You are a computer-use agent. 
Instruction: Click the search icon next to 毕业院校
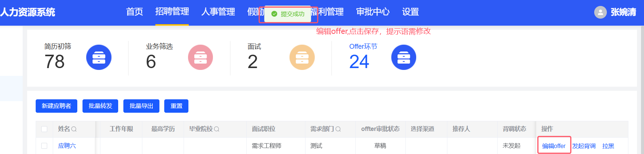pyautogui.click(x=217, y=129)
